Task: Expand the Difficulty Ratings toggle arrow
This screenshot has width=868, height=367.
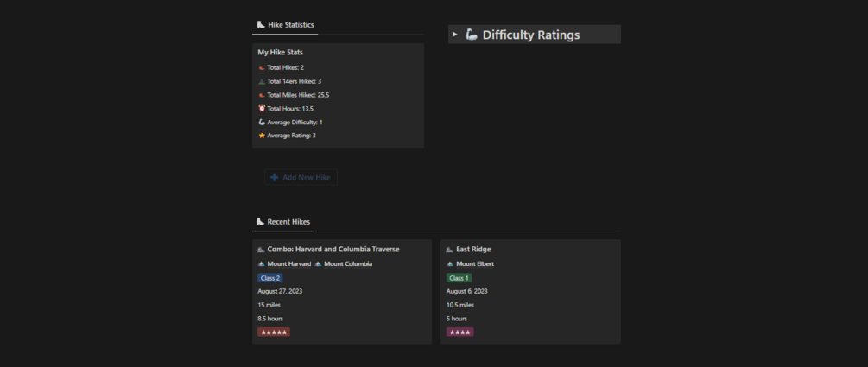Action: click(x=455, y=35)
